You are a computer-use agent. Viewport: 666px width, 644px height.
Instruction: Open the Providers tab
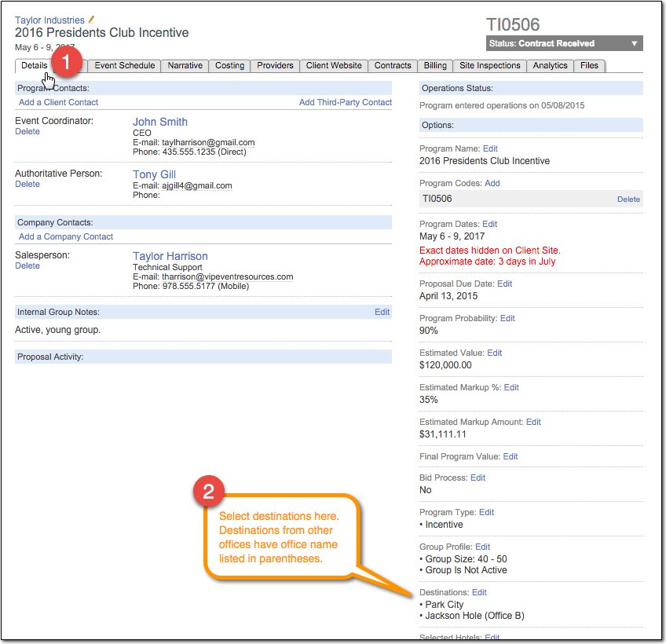click(275, 65)
